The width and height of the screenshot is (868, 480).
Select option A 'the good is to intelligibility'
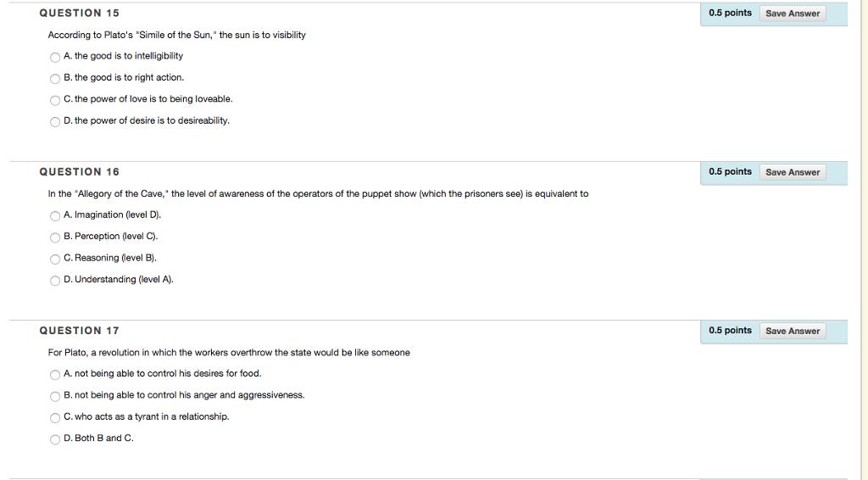tap(55, 57)
